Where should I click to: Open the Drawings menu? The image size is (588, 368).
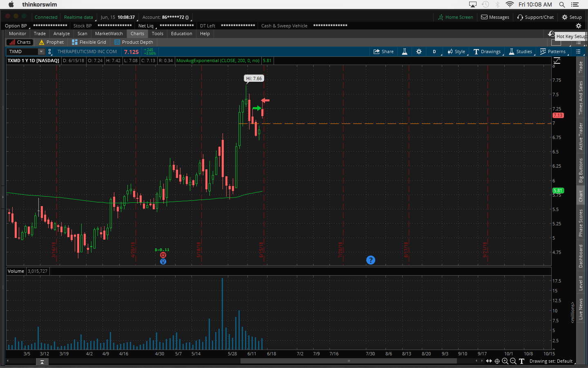point(487,52)
